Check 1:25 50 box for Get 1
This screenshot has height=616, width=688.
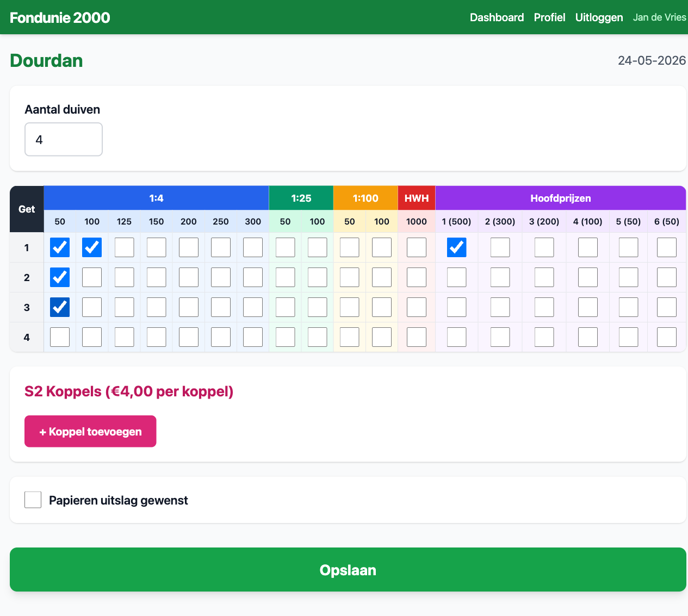pyautogui.click(x=286, y=247)
